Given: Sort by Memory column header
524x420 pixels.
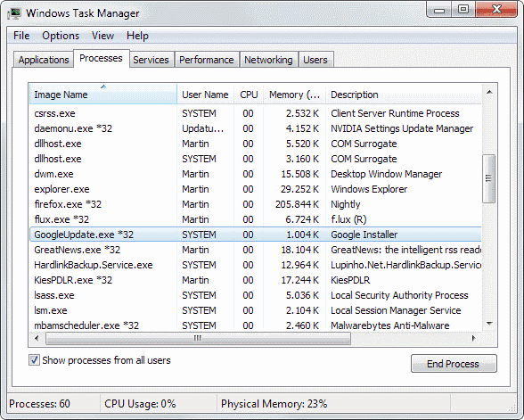Looking at the screenshot, I should pyautogui.click(x=294, y=95).
